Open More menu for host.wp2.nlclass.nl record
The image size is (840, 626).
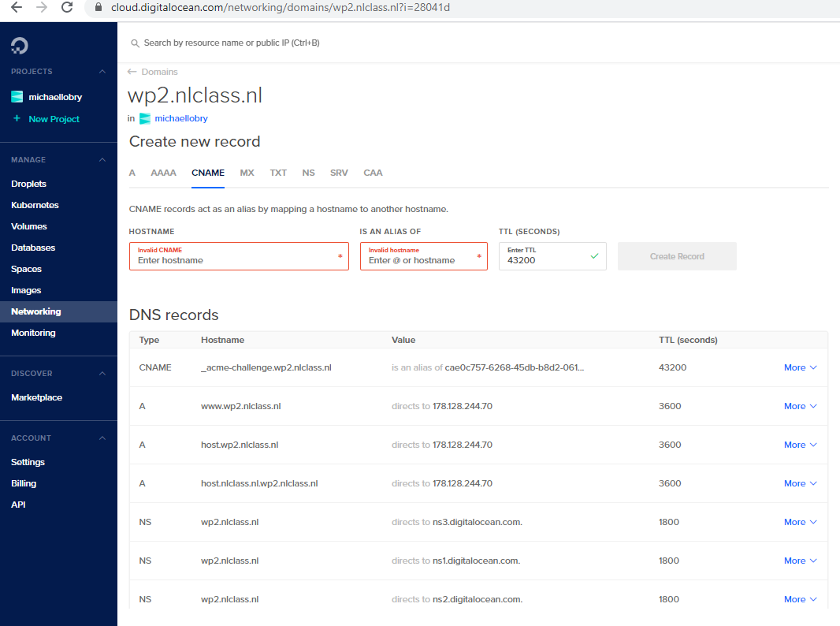coord(801,445)
